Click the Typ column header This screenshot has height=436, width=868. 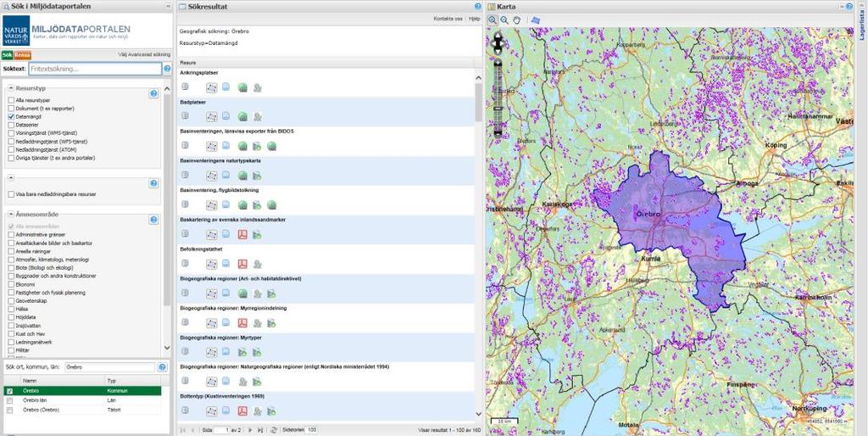(x=133, y=381)
